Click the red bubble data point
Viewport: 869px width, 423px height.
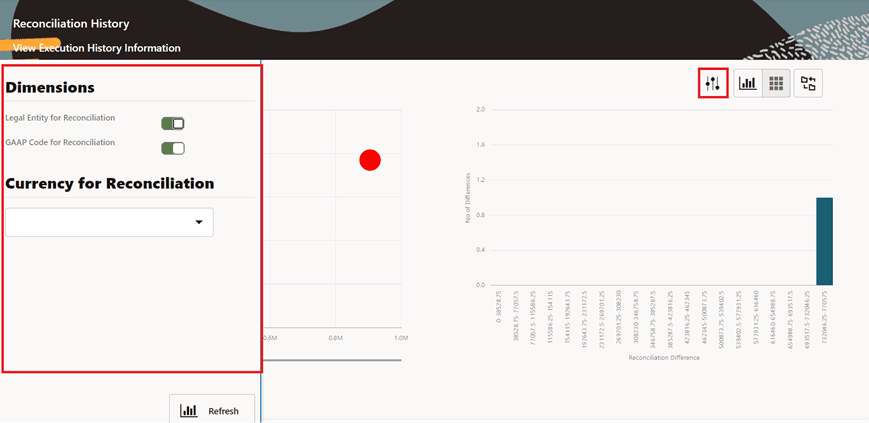point(370,160)
